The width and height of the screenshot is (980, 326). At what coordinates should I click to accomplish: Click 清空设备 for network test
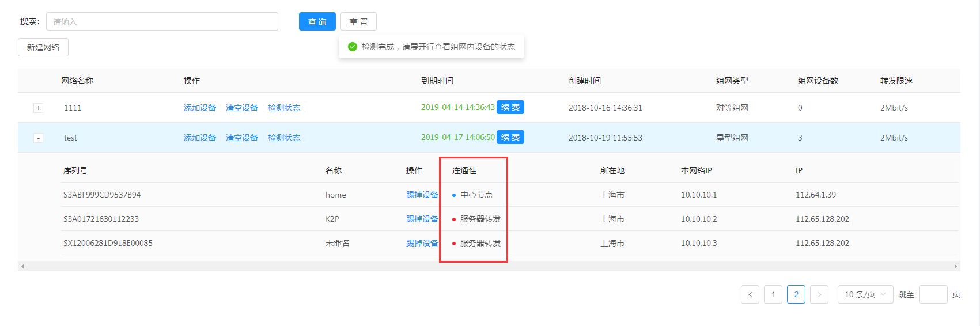click(242, 138)
